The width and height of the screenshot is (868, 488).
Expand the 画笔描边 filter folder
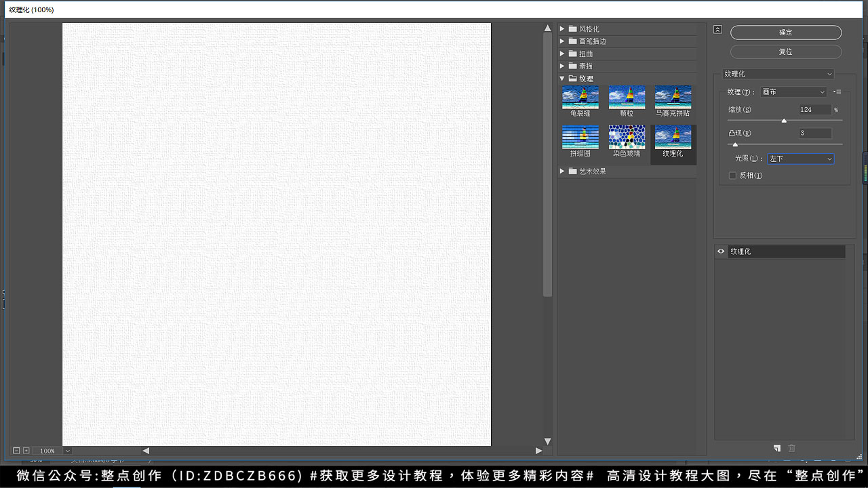[x=562, y=41]
